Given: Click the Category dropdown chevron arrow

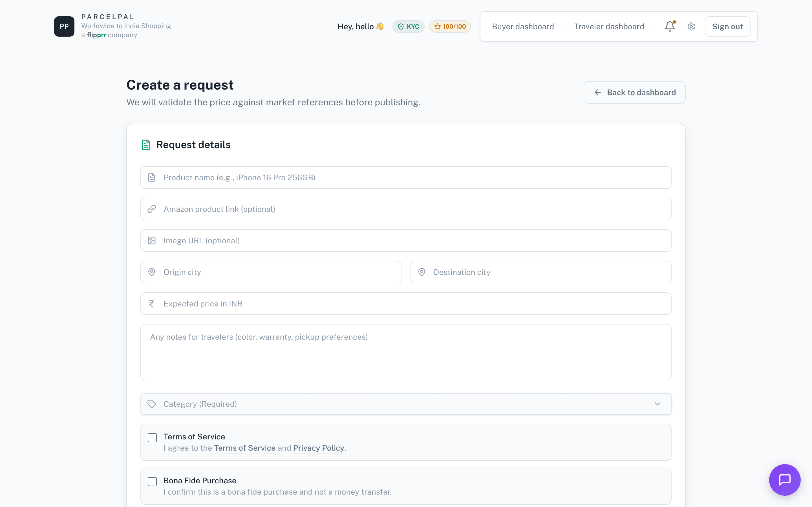Looking at the screenshot, I should click(x=657, y=404).
